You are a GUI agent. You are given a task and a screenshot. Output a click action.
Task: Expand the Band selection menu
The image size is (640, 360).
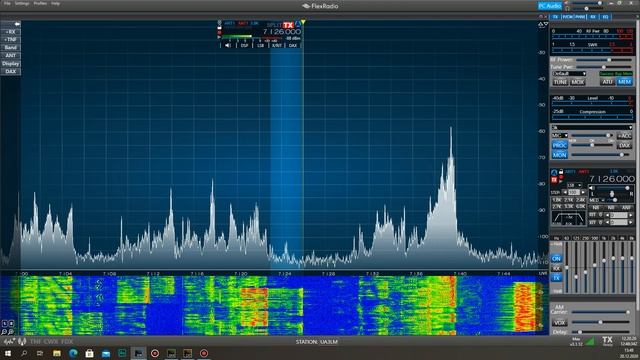11,48
